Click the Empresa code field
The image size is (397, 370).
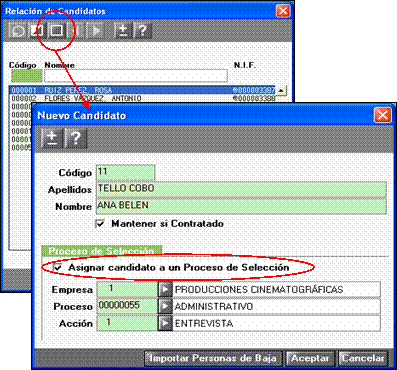click(x=127, y=289)
